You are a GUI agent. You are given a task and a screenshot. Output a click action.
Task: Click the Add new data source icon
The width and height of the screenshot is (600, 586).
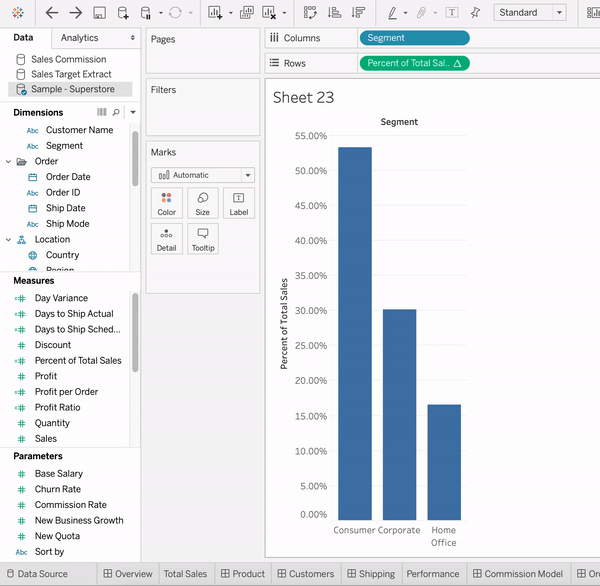point(122,13)
